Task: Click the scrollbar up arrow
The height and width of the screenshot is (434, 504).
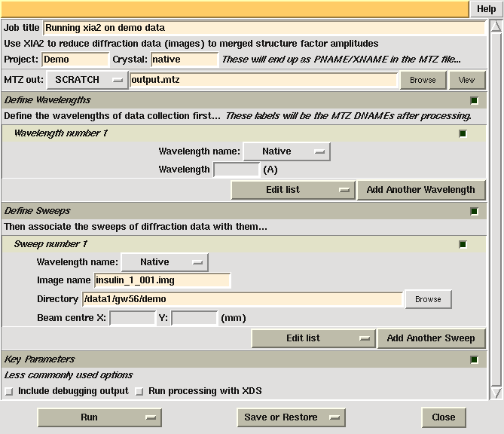Action: coord(496,26)
